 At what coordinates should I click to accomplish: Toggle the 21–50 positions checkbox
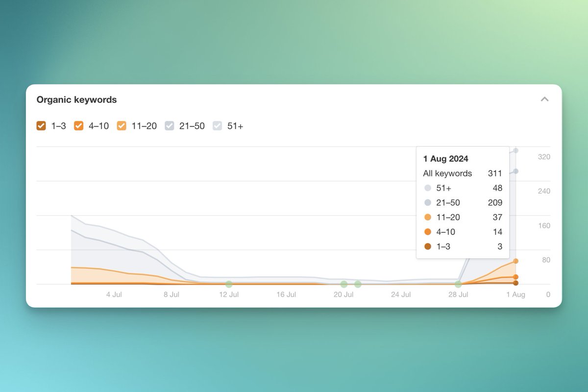coord(170,126)
